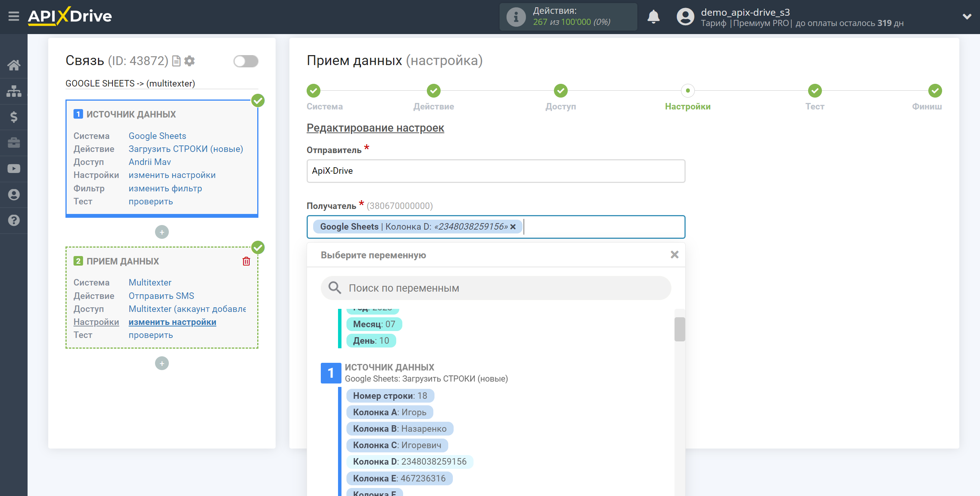Select День: 10 variable

(x=371, y=341)
